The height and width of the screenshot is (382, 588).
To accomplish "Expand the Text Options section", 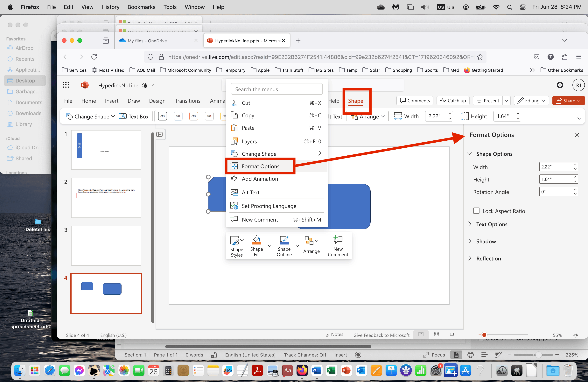I will [492, 224].
